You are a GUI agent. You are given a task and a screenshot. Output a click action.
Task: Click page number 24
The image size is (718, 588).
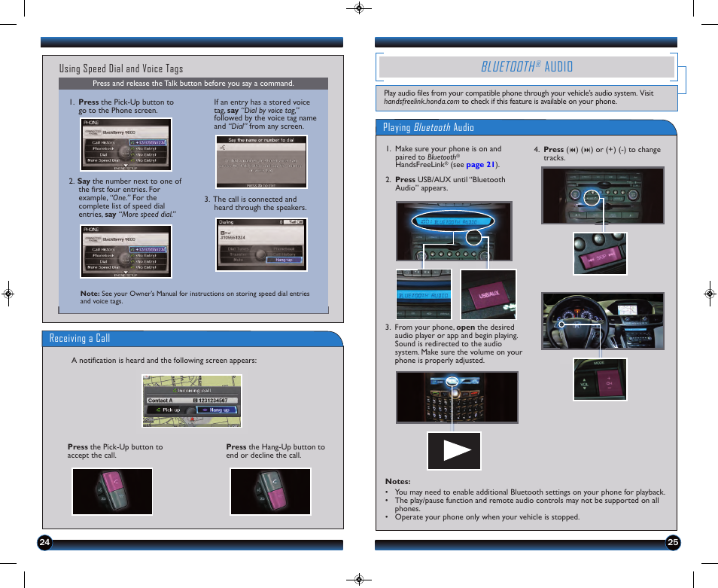pyautogui.click(x=44, y=543)
